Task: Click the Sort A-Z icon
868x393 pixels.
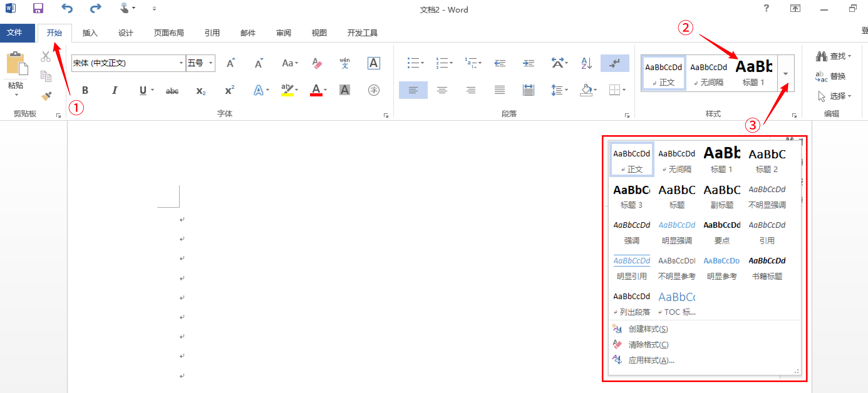Action: [586, 63]
